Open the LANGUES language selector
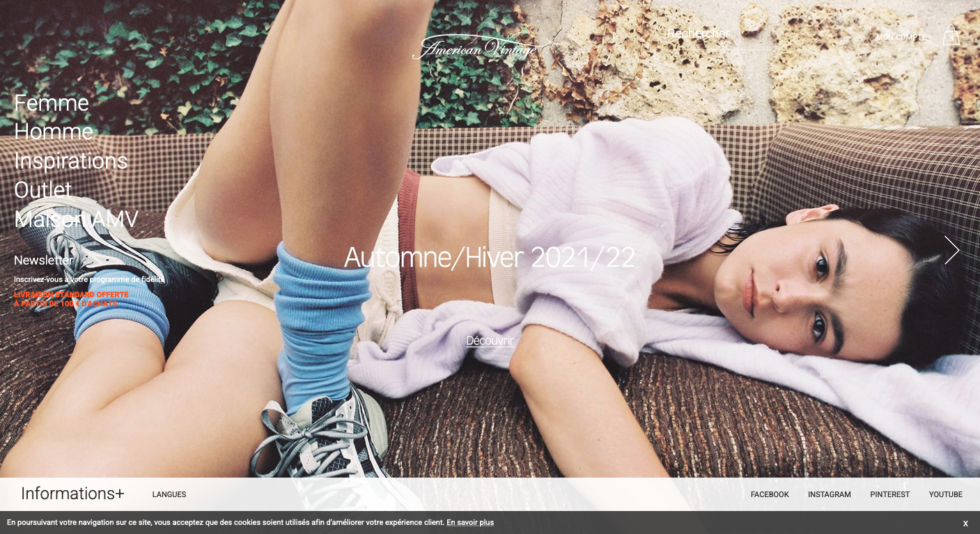The image size is (980, 534). pyautogui.click(x=169, y=494)
